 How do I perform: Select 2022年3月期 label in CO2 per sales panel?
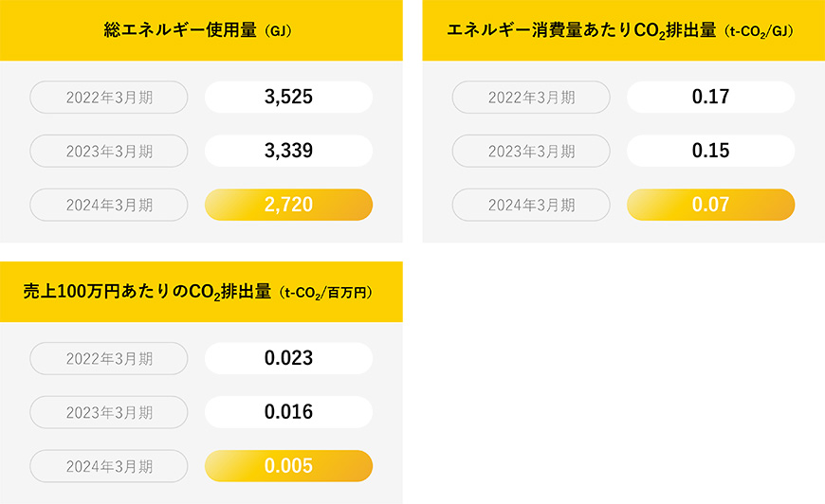(109, 358)
